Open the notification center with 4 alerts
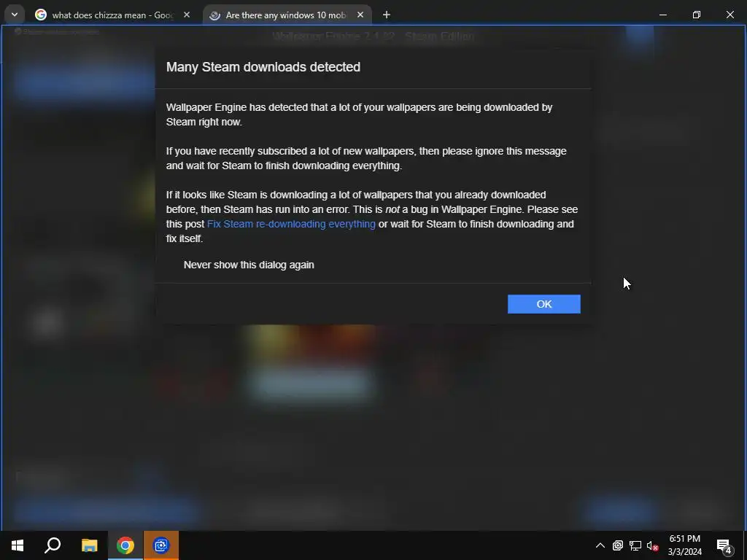 tap(724, 545)
